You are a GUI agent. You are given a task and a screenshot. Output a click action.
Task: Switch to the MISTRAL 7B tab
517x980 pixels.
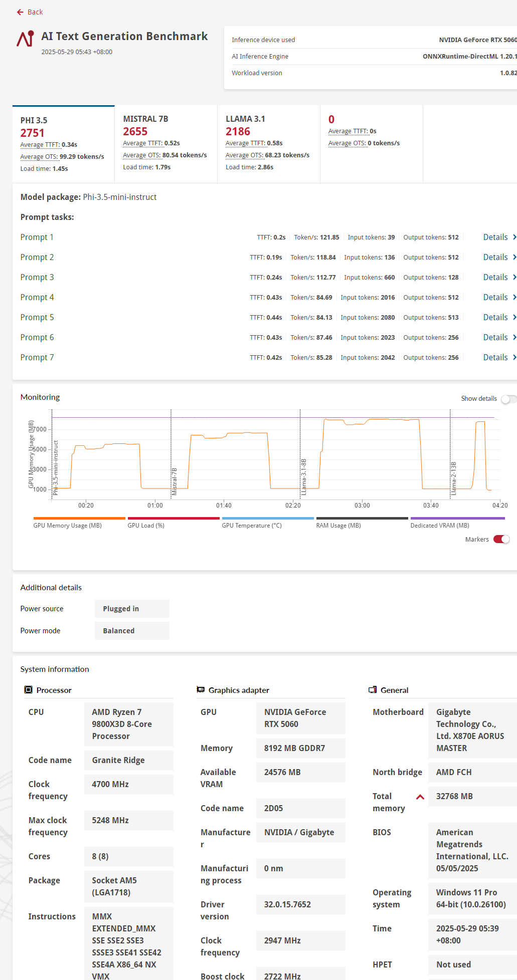click(x=166, y=144)
